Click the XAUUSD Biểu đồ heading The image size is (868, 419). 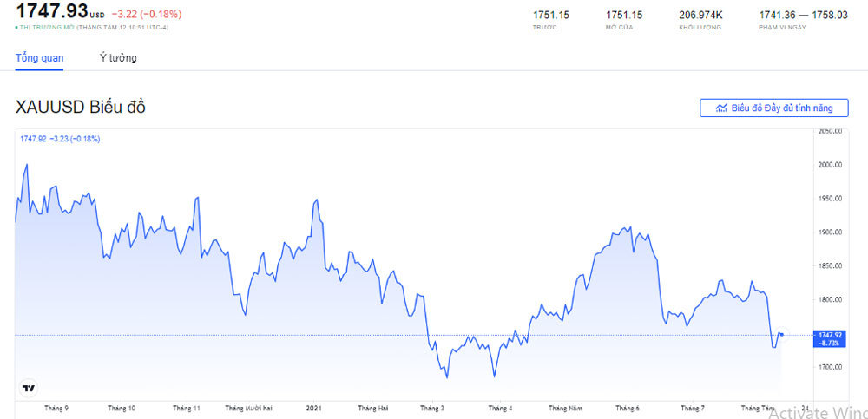point(81,107)
